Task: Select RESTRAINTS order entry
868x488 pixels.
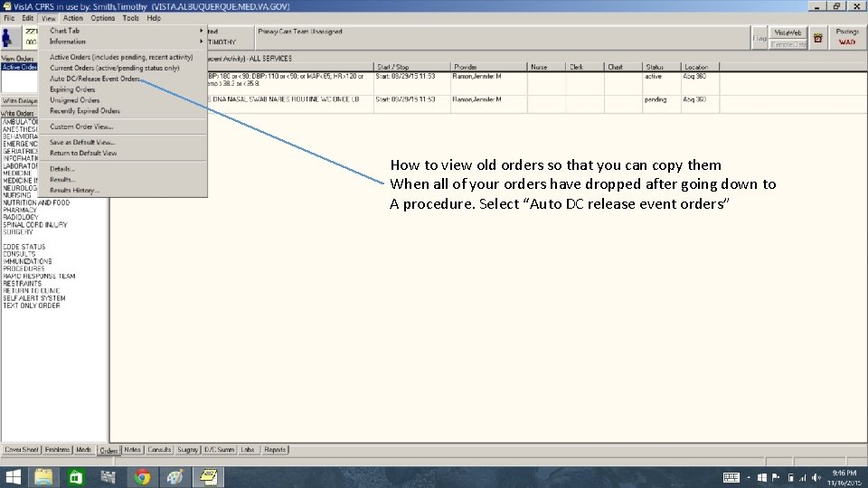Action: pyautogui.click(x=22, y=283)
